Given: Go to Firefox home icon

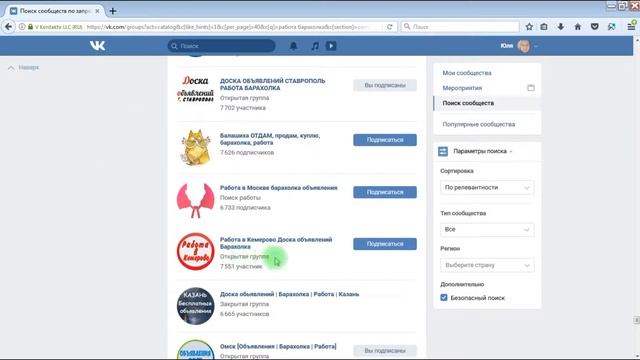Looking at the screenshot, I should pyautogui.click(x=578, y=27).
